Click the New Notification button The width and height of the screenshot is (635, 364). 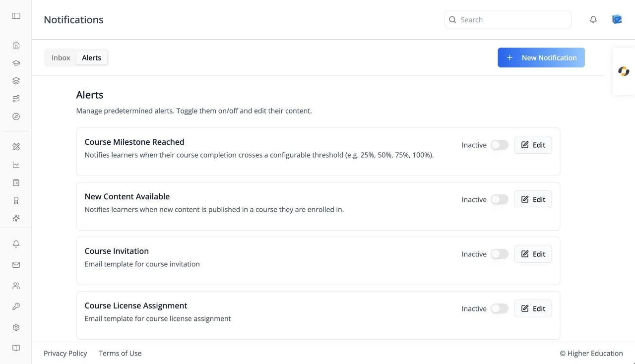541,58
